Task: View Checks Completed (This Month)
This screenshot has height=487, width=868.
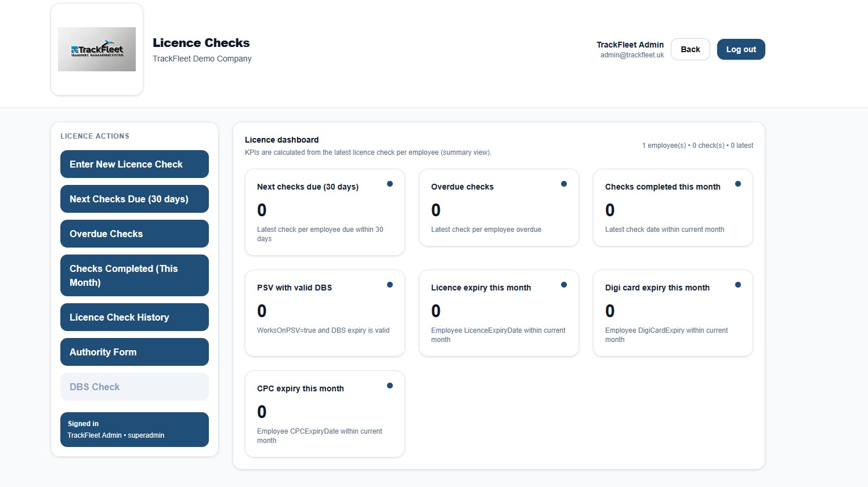Action: coord(134,275)
